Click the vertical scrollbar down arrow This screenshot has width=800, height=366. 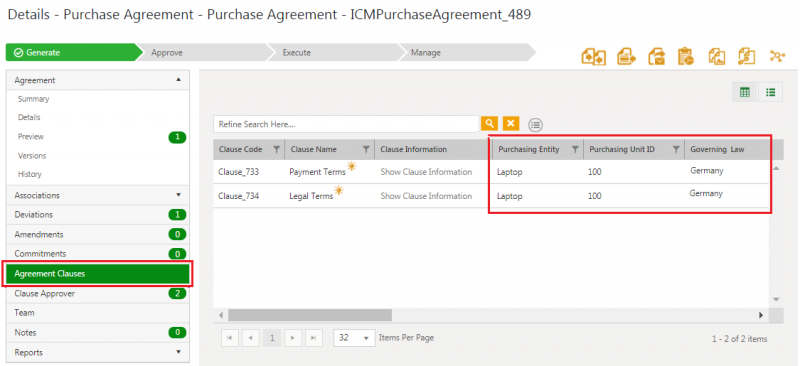point(776,299)
